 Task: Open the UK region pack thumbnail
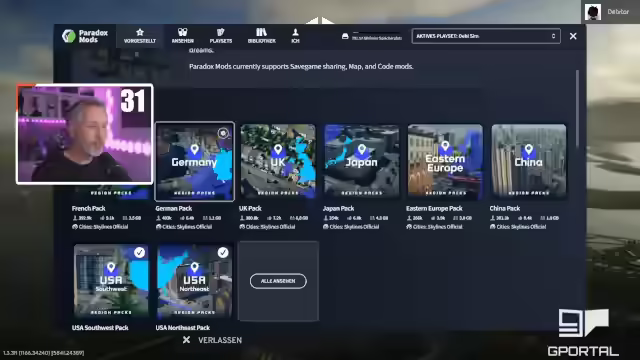point(278,162)
